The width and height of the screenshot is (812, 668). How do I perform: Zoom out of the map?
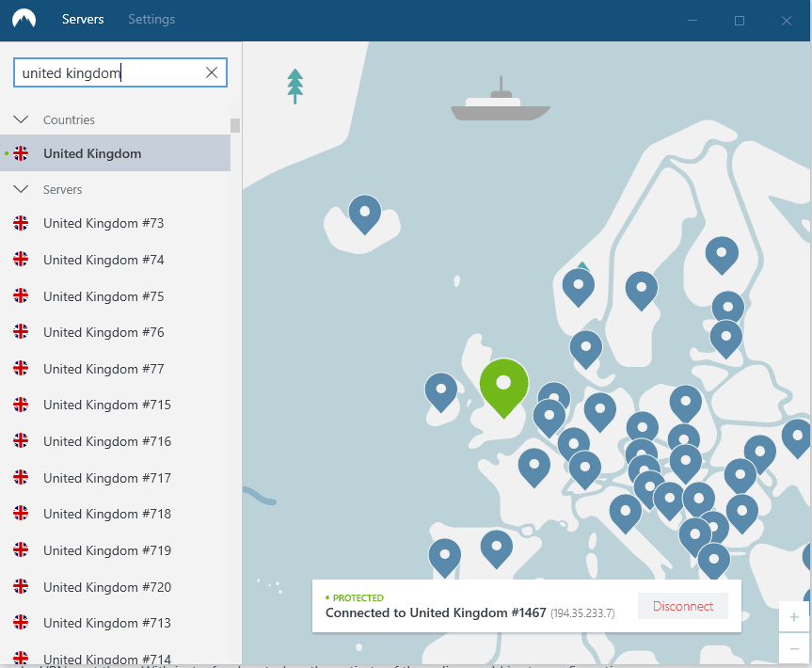(794, 648)
